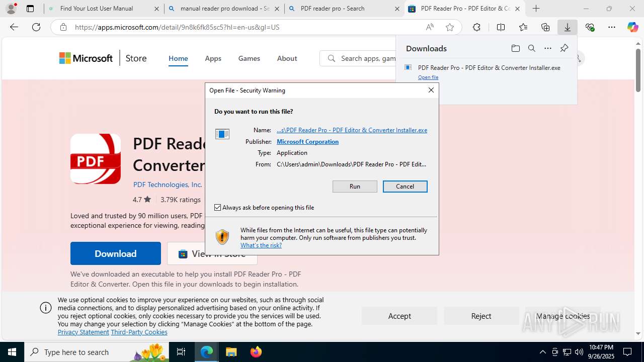
Task: Open Collections icon in toolbar
Action: click(545, 27)
